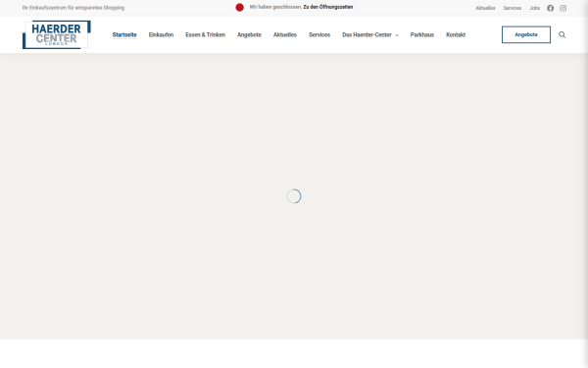Screen dimensions: 588x368
Task: Expand the Das Haerder-Center submenu chevron
Action: [x=397, y=35]
